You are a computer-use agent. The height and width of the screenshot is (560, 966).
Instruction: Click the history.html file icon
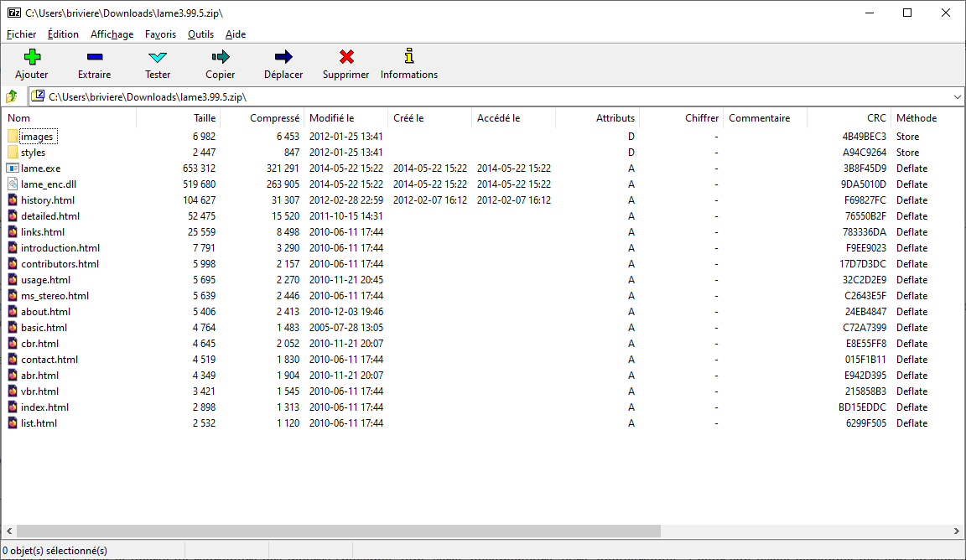[13, 200]
